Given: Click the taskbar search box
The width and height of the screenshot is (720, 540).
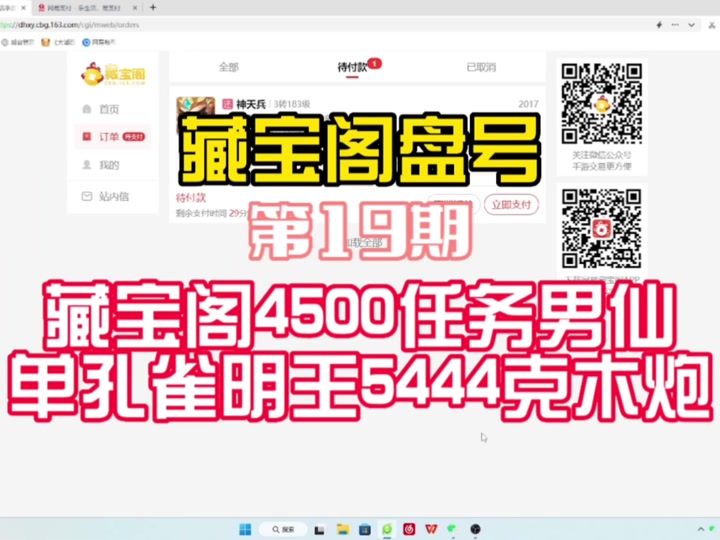Looking at the screenshot, I should click(x=283, y=529).
